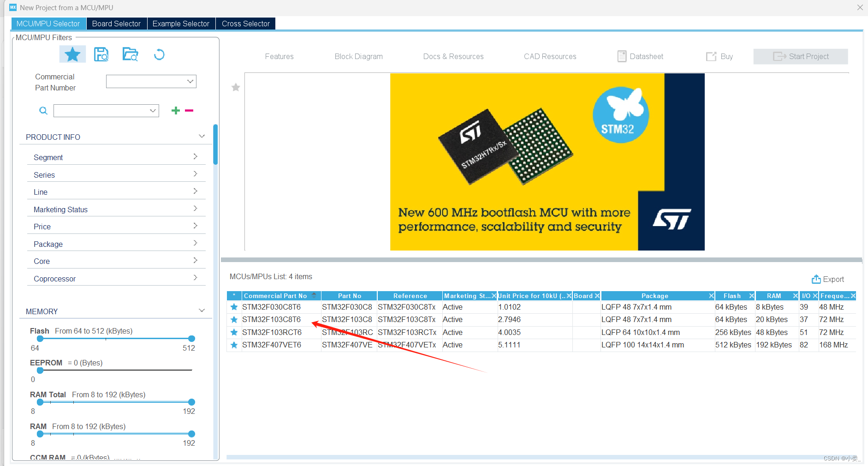Viewport: 868px width, 466px height.
Task: Click Start Project button
Action: point(801,56)
